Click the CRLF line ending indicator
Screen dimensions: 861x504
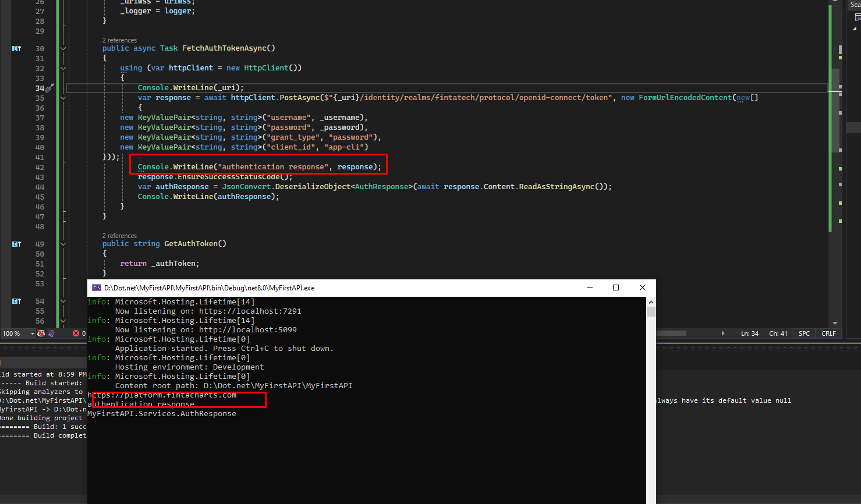click(828, 333)
